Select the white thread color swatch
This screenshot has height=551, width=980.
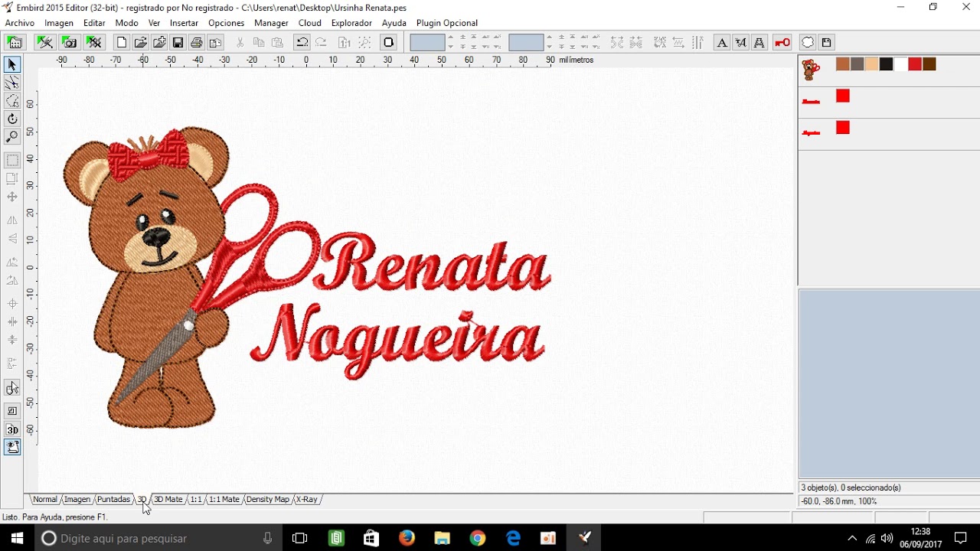(900, 64)
